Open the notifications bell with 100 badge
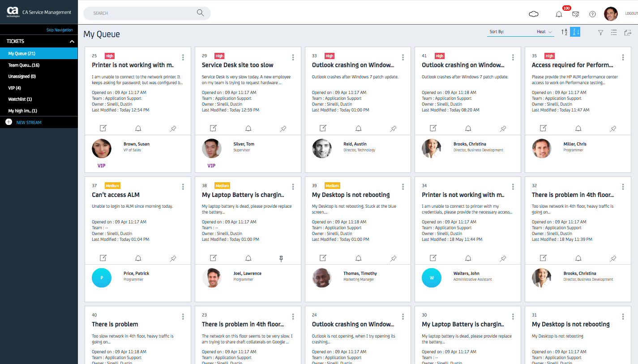The width and height of the screenshot is (638, 364). [559, 14]
